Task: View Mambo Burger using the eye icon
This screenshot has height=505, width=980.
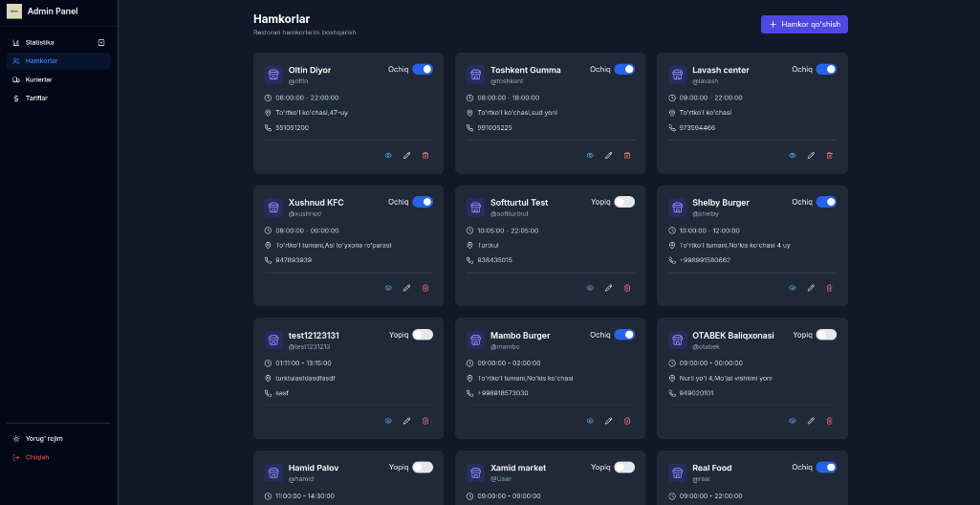Action: click(591, 421)
